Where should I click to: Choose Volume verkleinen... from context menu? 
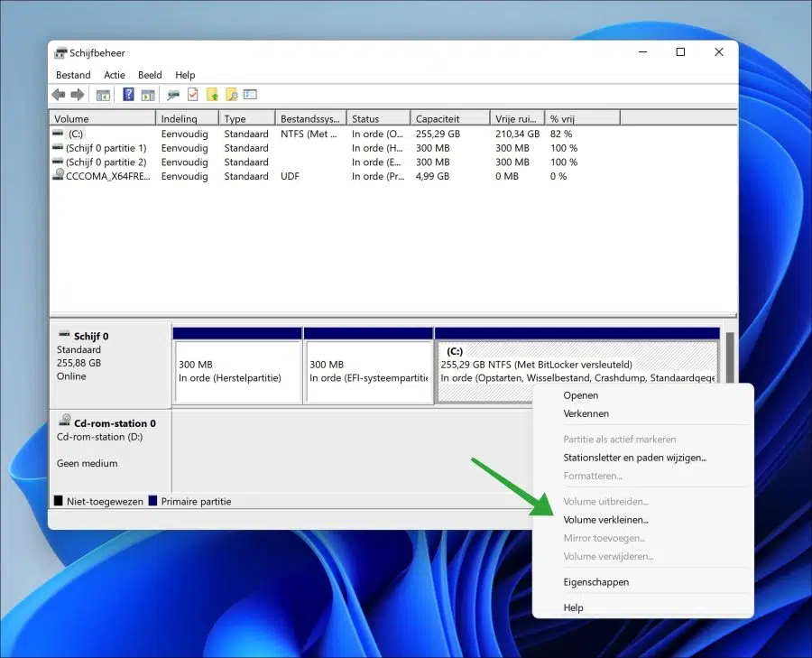pos(606,520)
